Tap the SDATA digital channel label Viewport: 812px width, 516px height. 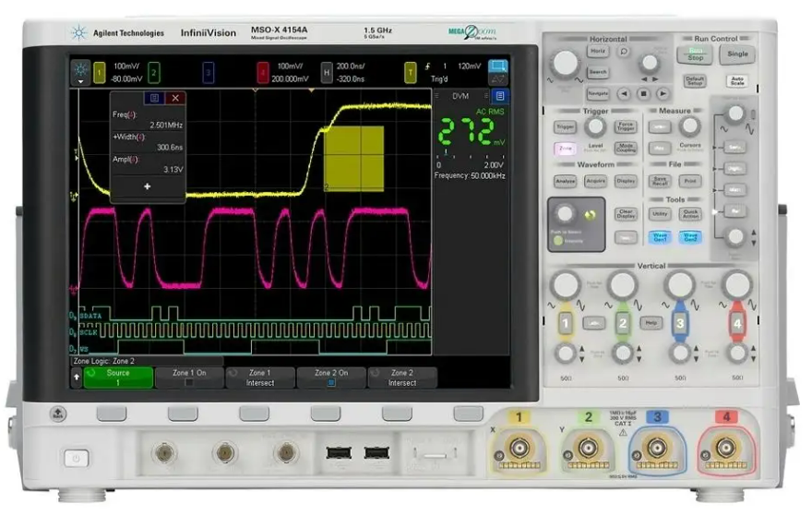(91, 316)
